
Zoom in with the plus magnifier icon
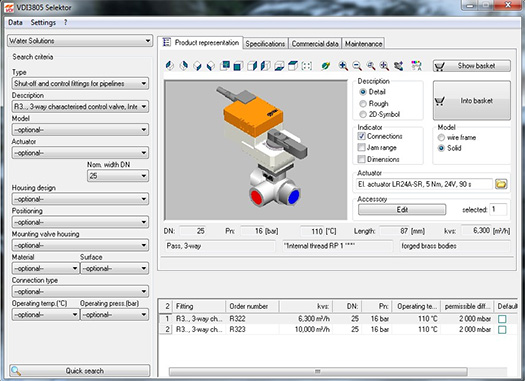coord(343,66)
